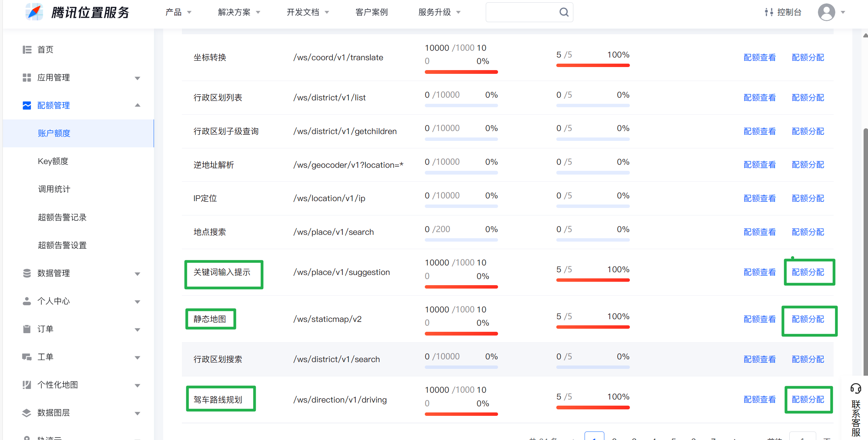The width and height of the screenshot is (868, 440).
Task: Click the 腾讯位置服务 logo icon
Action: pyautogui.click(x=34, y=12)
